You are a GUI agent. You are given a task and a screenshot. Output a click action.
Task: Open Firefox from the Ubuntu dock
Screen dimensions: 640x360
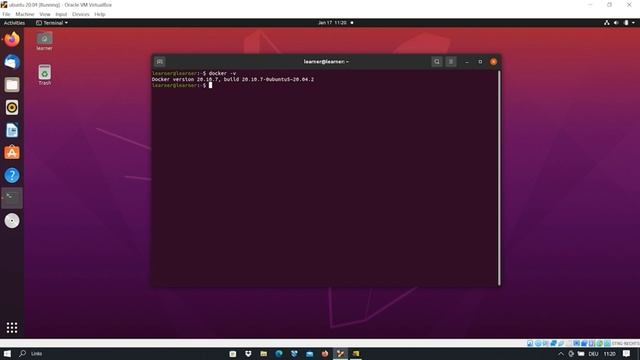pyautogui.click(x=12, y=40)
